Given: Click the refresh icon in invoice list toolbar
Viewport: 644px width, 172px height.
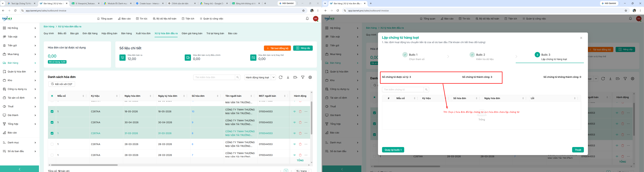Looking at the screenshot, I should pyautogui.click(x=280, y=77).
